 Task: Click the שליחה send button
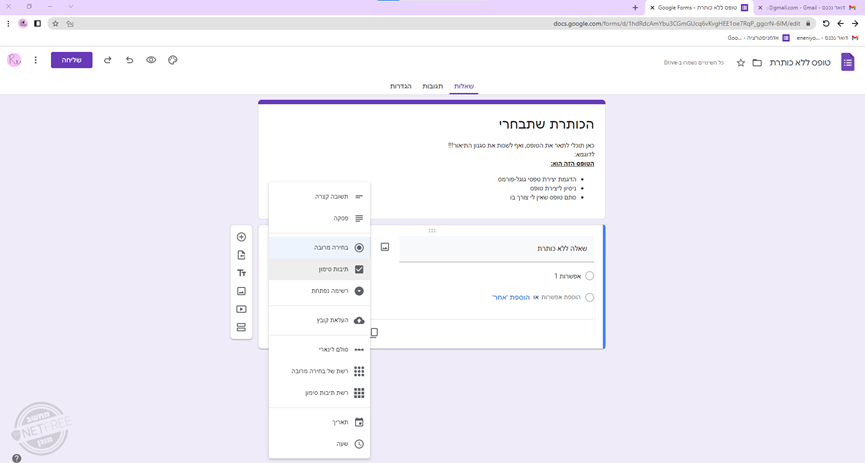(72, 60)
